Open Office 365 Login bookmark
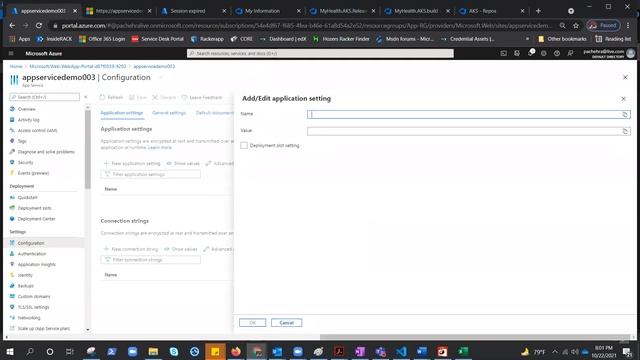This screenshot has width=640, height=360. (102, 39)
